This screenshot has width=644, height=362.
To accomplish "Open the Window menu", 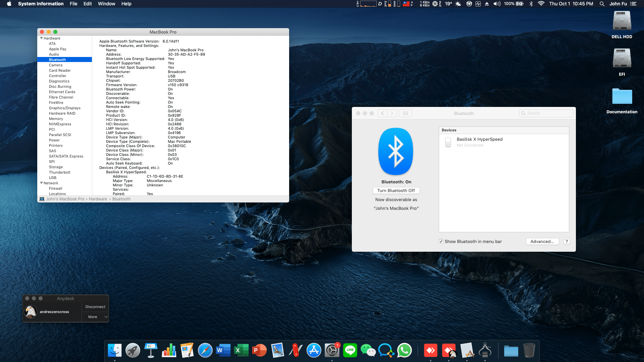I will (x=106, y=4).
